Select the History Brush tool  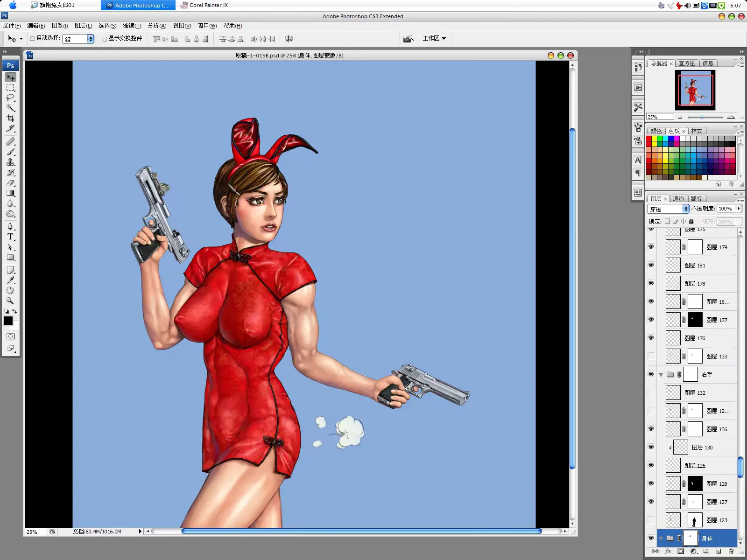tap(10, 172)
